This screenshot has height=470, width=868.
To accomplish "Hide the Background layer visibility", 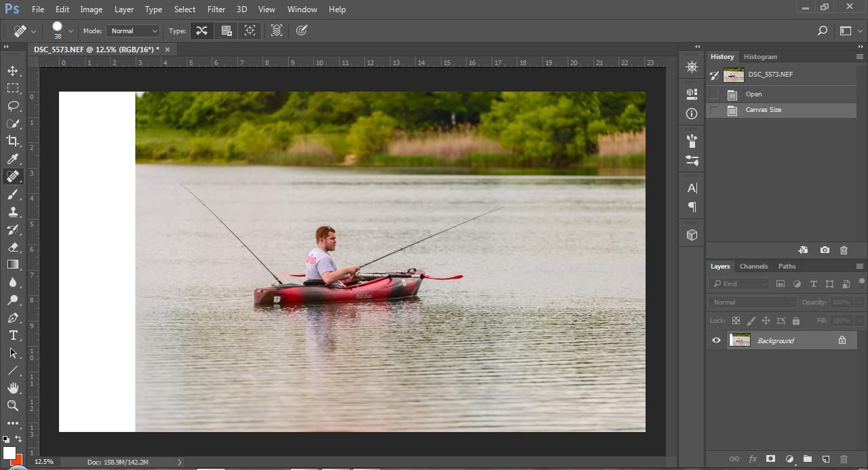I will (716, 340).
